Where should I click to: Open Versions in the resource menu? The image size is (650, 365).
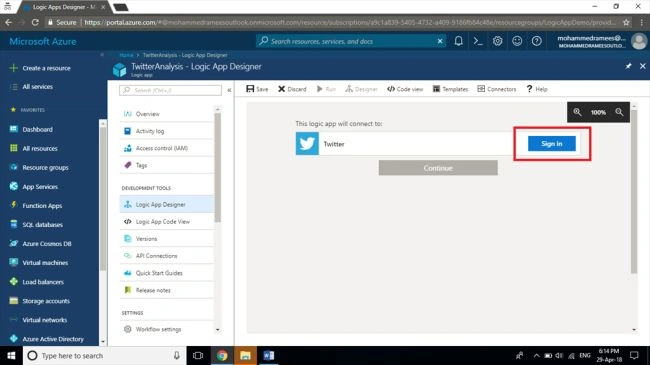167,238
